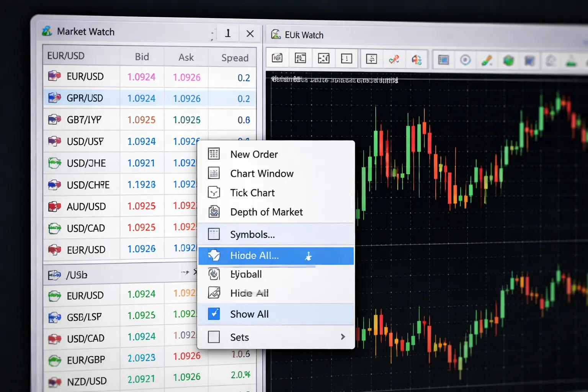Expand the Sets submenu arrow
588x392 pixels.
343,337
